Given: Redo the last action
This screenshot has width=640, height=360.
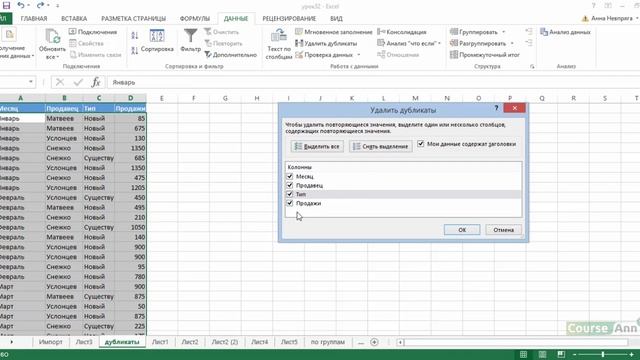Looking at the screenshot, I should [x=40, y=5].
